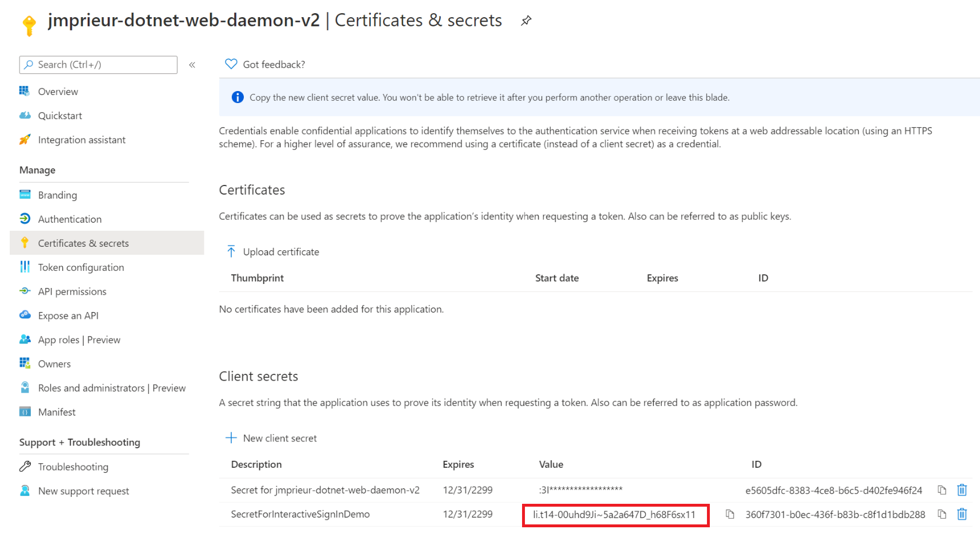Open New support request

click(84, 491)
